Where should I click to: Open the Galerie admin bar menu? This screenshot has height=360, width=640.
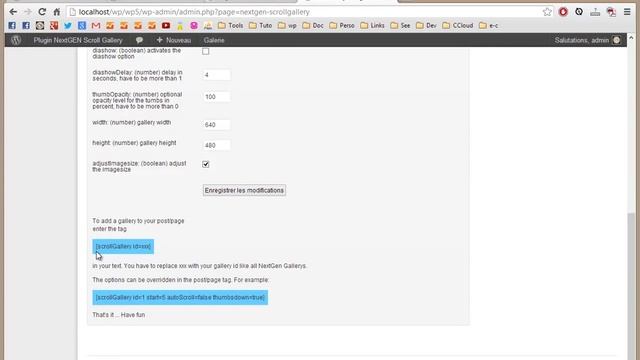pyautogui.click(x=214, y=40)
